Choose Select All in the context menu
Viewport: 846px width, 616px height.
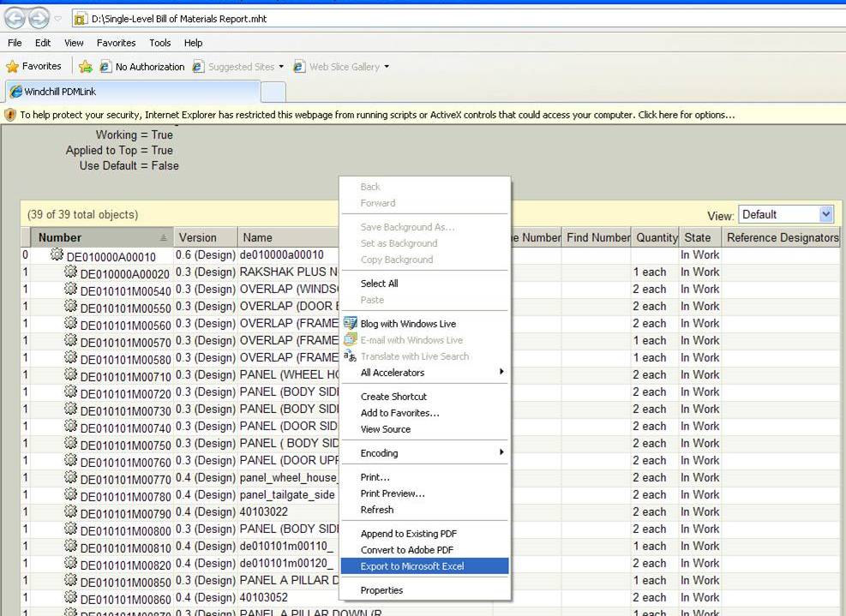425,284
